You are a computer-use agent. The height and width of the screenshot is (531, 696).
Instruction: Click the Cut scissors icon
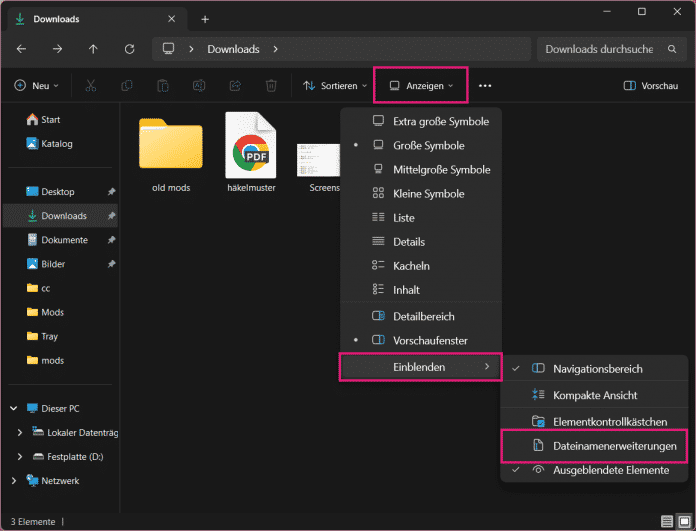pyautogui.click(x=91, y=86)
